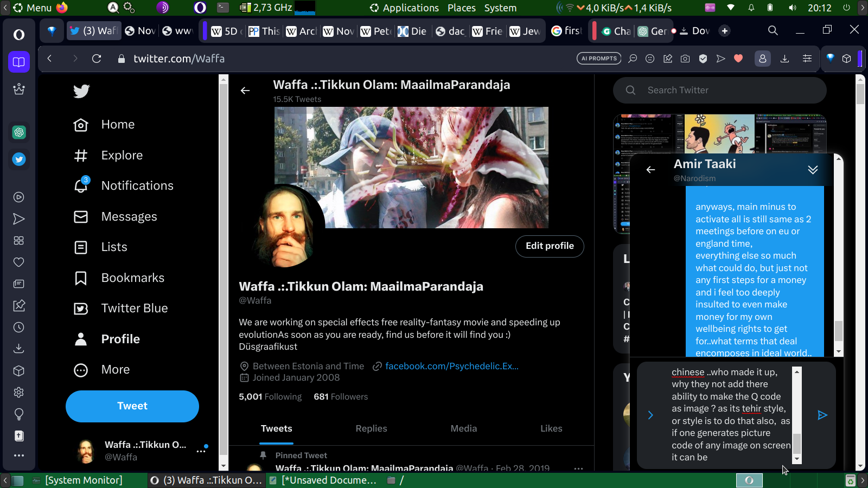Open Notifications bell icon
Viewport: 868px width, 488px height.
click(x=81, y=186)
